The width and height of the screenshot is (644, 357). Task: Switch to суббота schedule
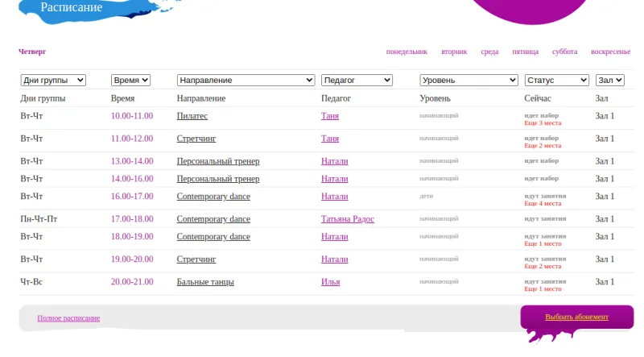(564, 52)
